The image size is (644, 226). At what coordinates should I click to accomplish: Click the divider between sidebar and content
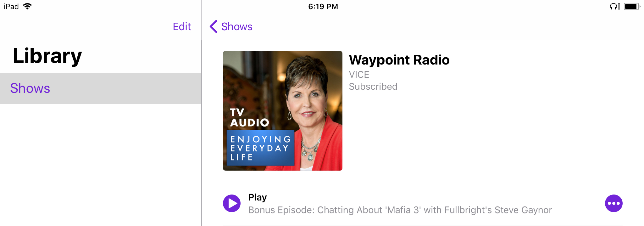(201, 113)
